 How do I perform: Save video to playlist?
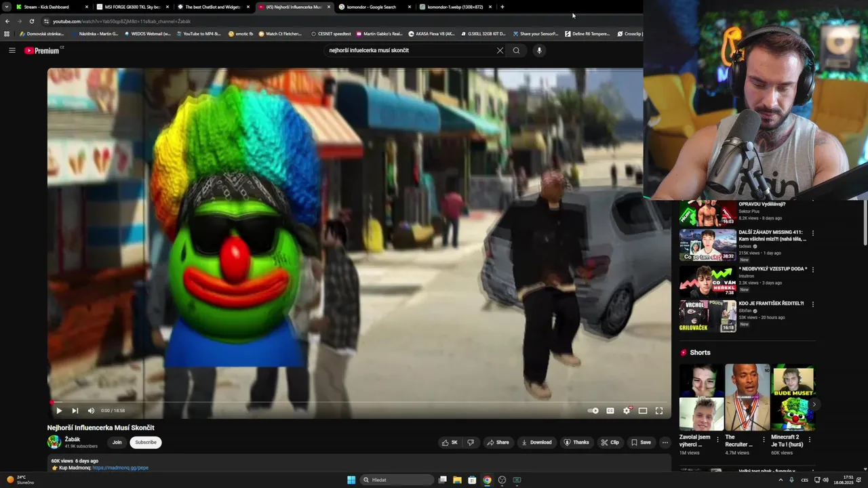641,442
